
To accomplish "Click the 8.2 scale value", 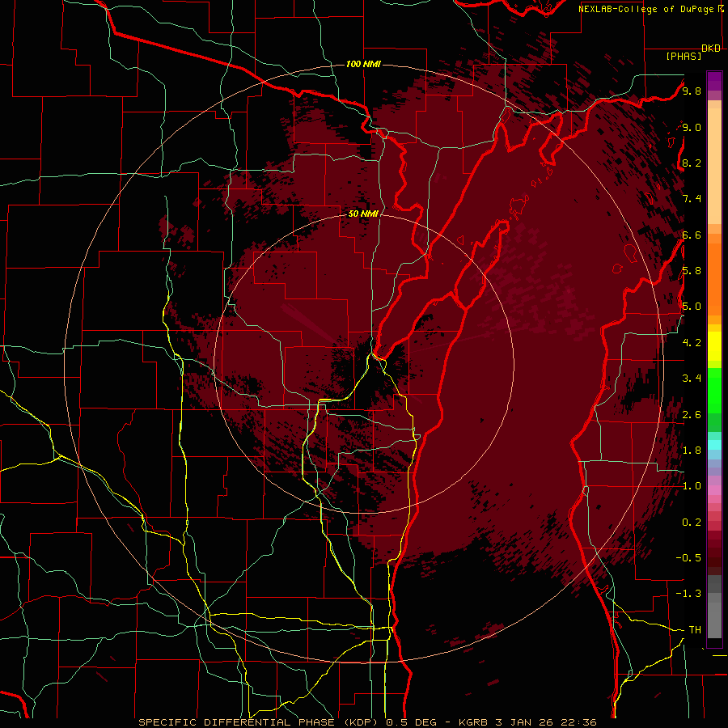I will tap(692, 163).
